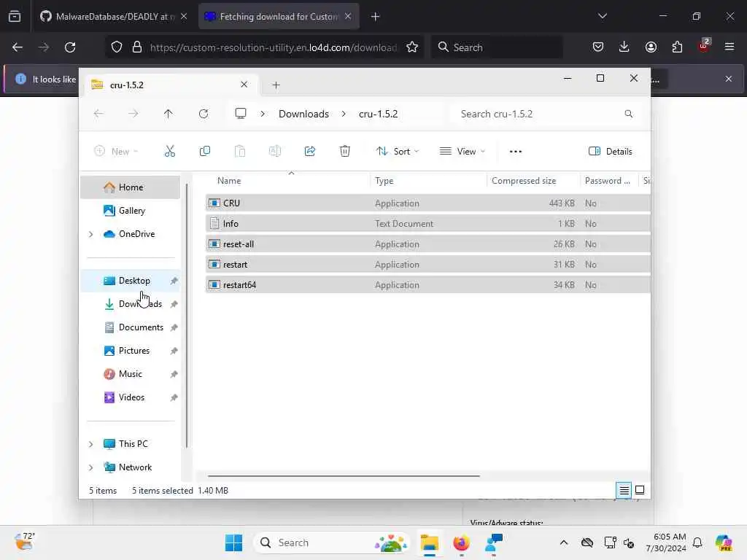
Task: Add a new Explorer tab
Action: [276, 85]
